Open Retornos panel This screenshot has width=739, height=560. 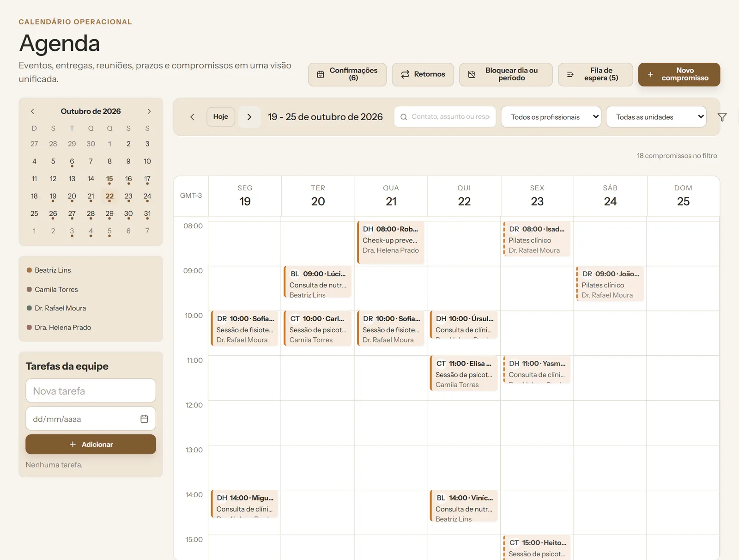click(x=423, y=74)
